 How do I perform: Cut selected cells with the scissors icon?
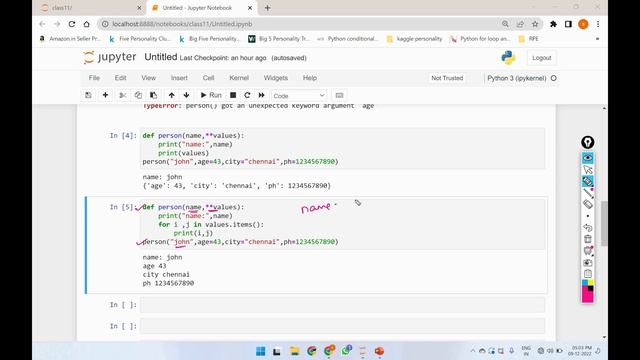[122, 95]
